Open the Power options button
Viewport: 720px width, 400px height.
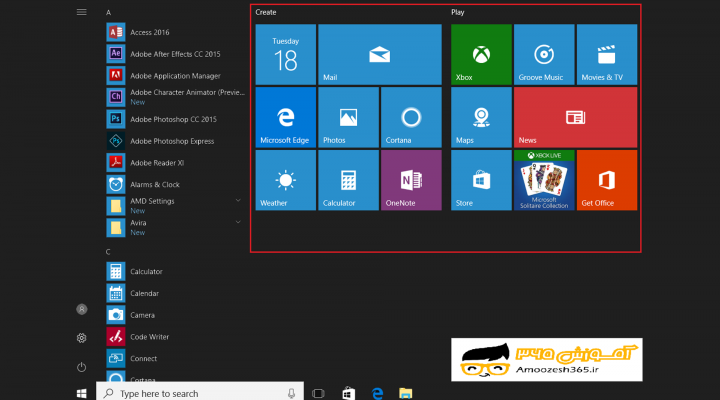(x=81, y=367)
